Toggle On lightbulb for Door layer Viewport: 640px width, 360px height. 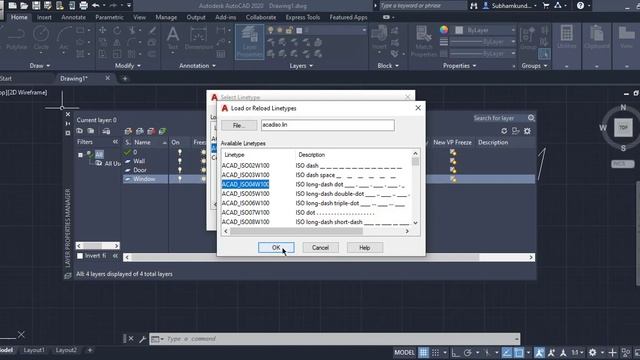click(x=180, y=170)
